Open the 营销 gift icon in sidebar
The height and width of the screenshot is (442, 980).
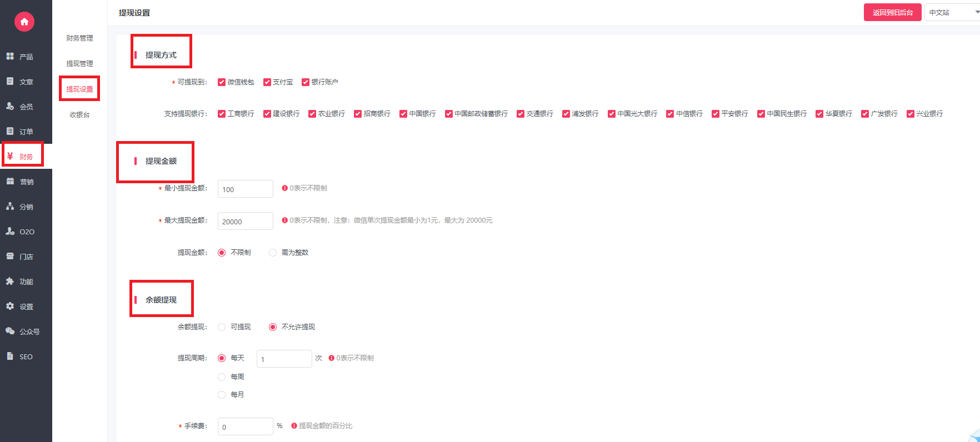10,181
